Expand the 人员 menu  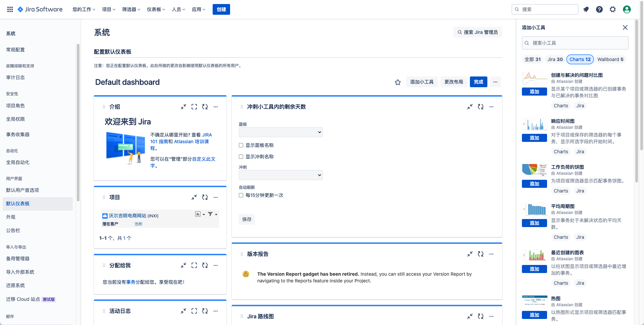[x=178, y=9]
